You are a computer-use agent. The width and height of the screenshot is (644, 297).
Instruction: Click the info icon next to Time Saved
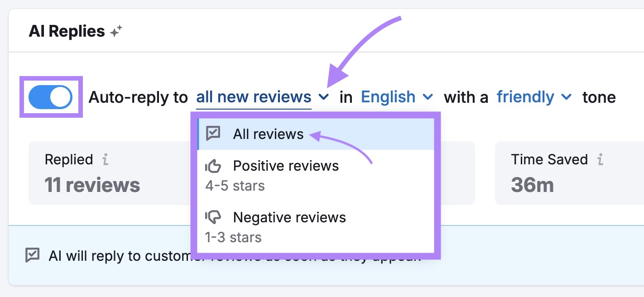pos(600,159)
